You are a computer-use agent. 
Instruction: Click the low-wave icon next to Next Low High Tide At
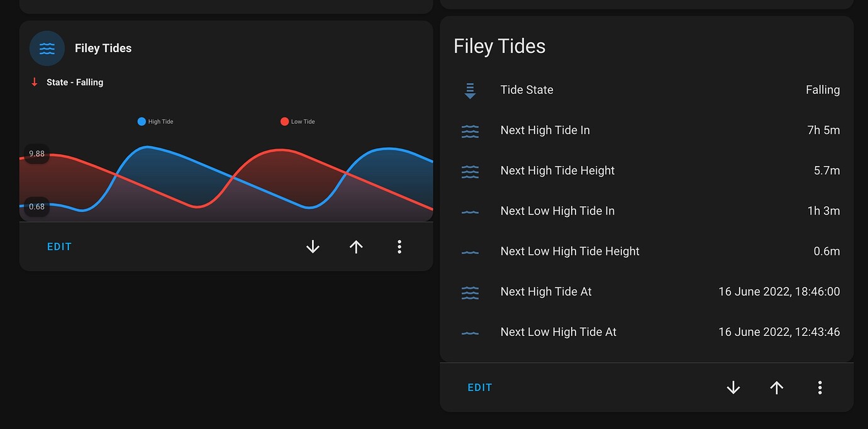coord(470,331)
